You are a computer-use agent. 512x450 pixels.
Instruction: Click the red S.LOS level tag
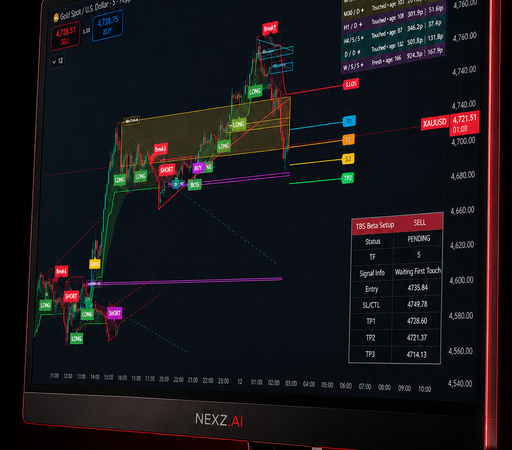pos(351,84)
